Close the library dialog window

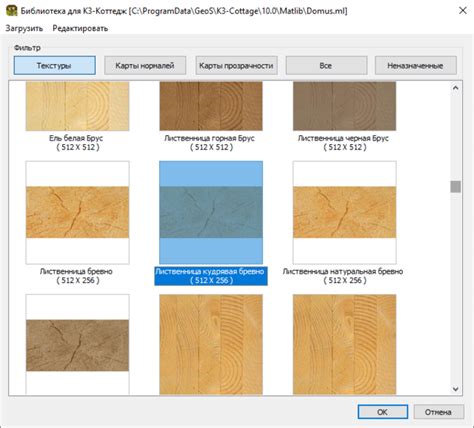(x=463, y=11)
